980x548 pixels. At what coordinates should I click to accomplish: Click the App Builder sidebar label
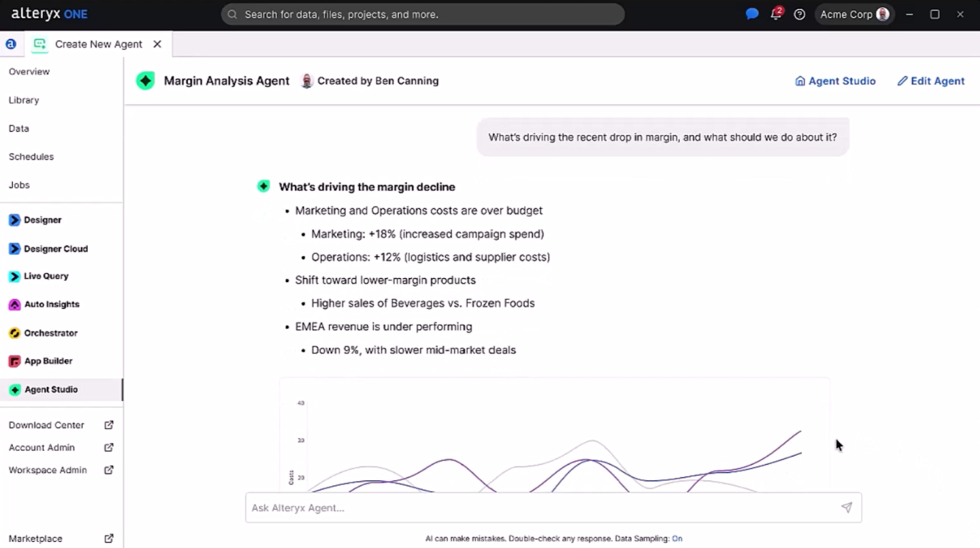click(x=48, y=361)
